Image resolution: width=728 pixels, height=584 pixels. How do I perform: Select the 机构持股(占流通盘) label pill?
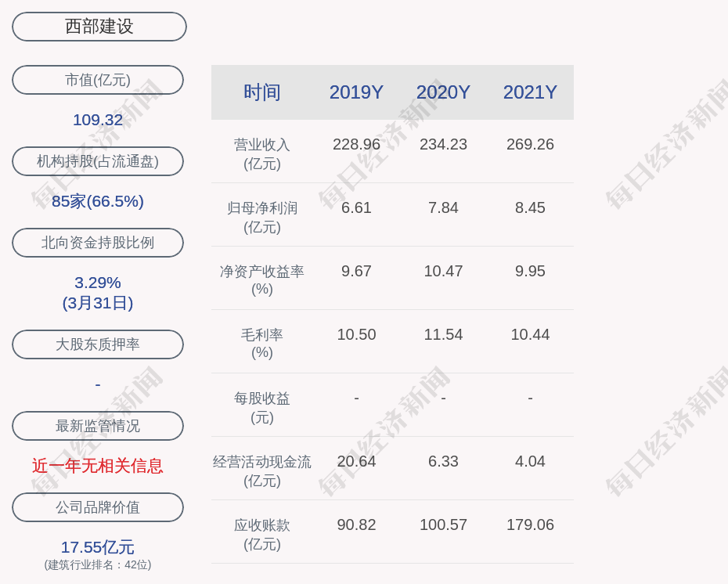[98, 161]
